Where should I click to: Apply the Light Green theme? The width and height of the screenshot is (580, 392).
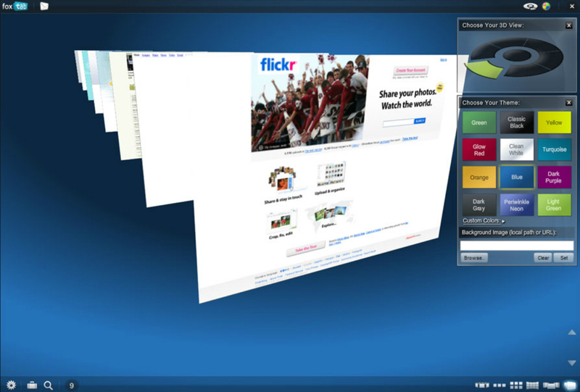coord(554,205)
